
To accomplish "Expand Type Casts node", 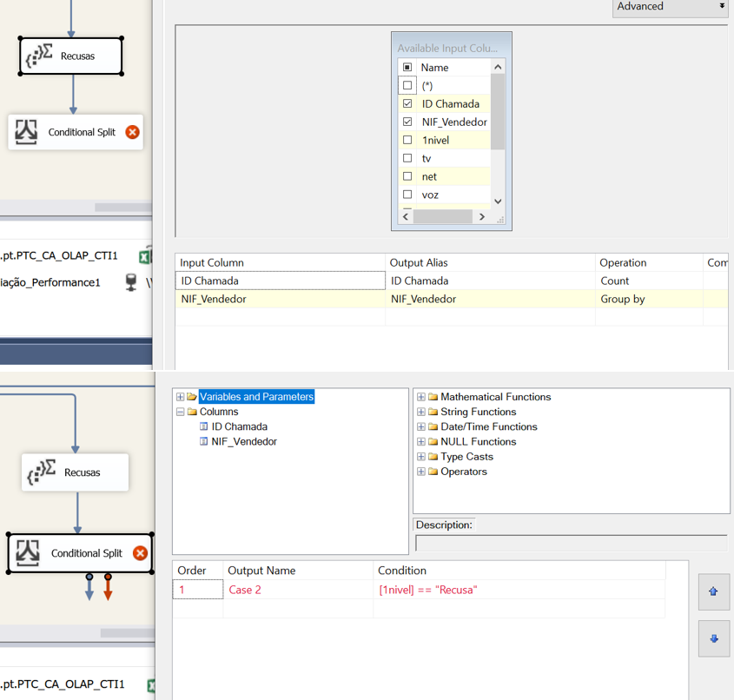I will click(x=421, y=457).
